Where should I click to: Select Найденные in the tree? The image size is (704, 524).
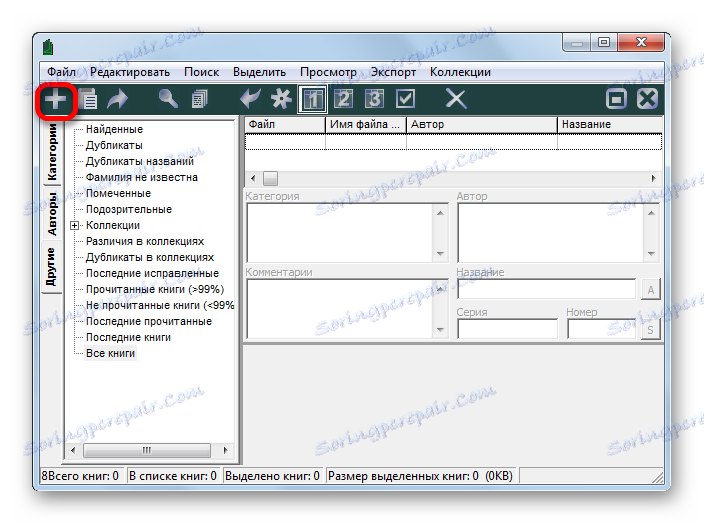114,129
